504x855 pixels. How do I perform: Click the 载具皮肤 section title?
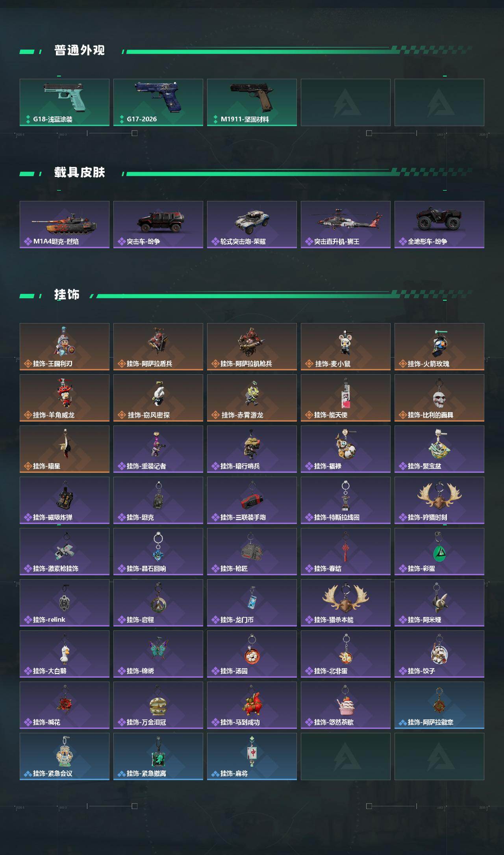(80, 173)
